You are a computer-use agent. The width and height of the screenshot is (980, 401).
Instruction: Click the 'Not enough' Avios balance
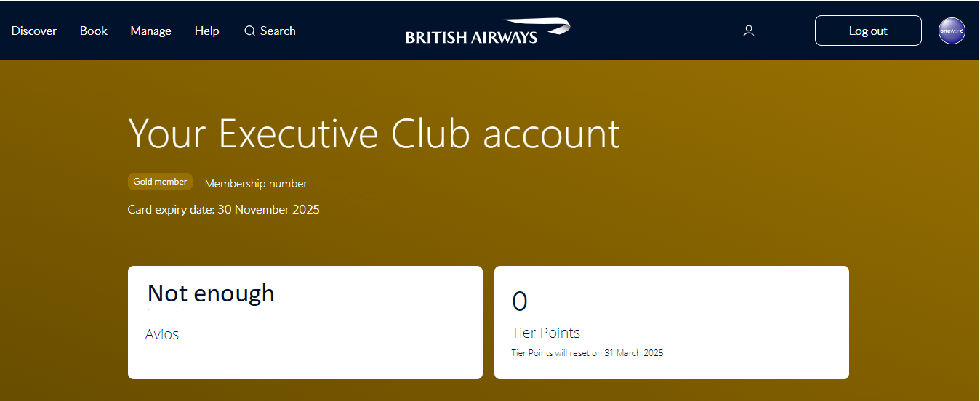(x=211, y=293)
